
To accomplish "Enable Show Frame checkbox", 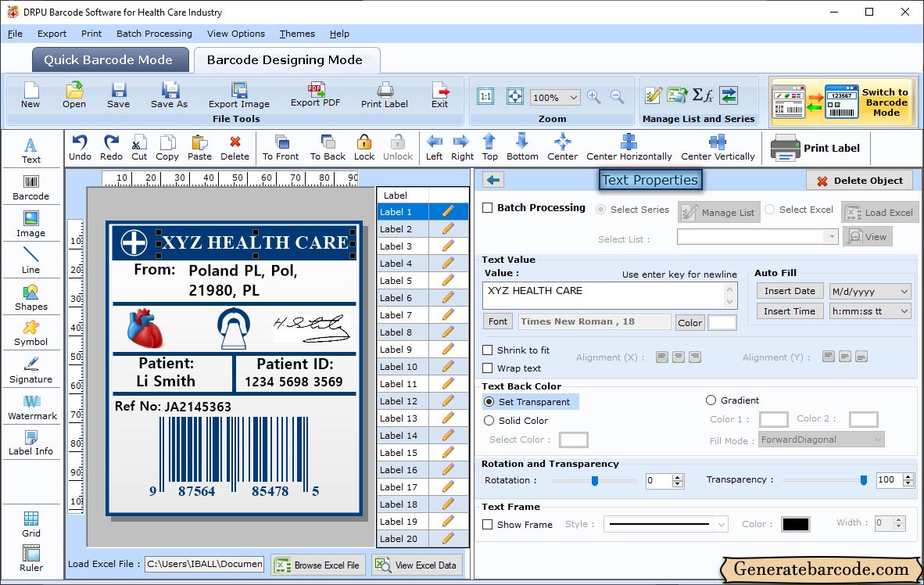I will [x=487, y=524].
